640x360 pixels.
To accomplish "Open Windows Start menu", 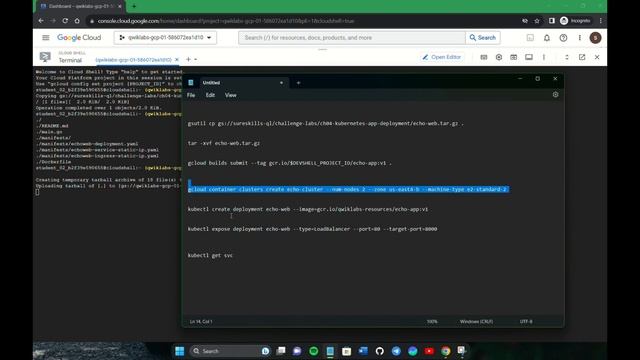I will click(x=180, y=351).
